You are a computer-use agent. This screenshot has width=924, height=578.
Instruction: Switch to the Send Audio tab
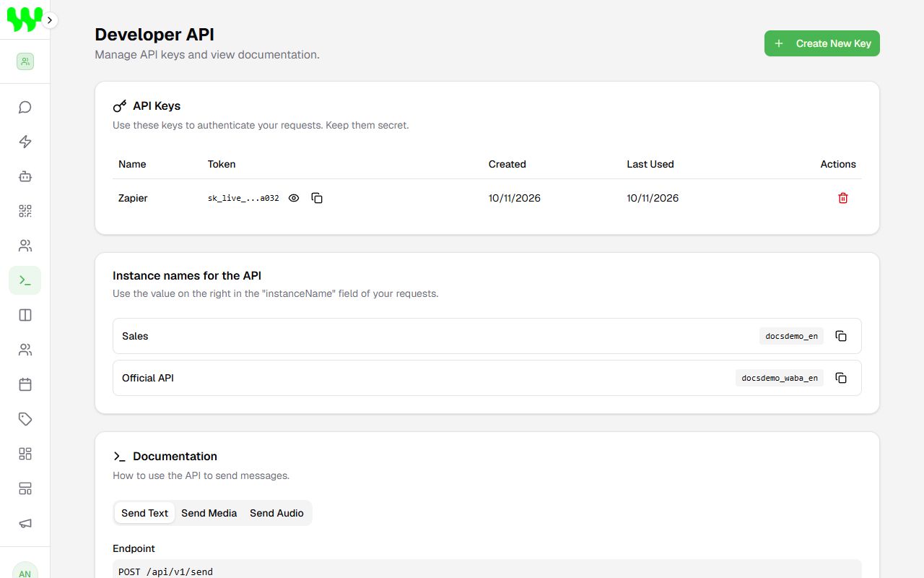click(x=276, y=513)
